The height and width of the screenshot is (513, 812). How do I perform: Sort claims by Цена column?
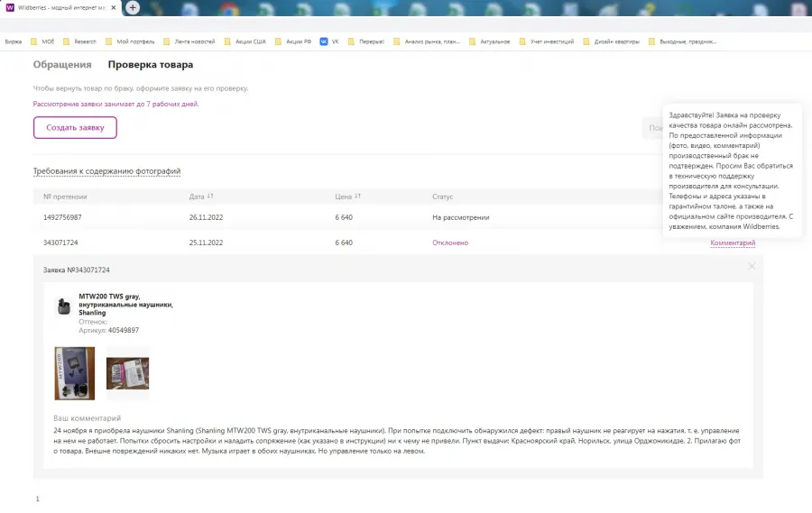click(347, 197)
